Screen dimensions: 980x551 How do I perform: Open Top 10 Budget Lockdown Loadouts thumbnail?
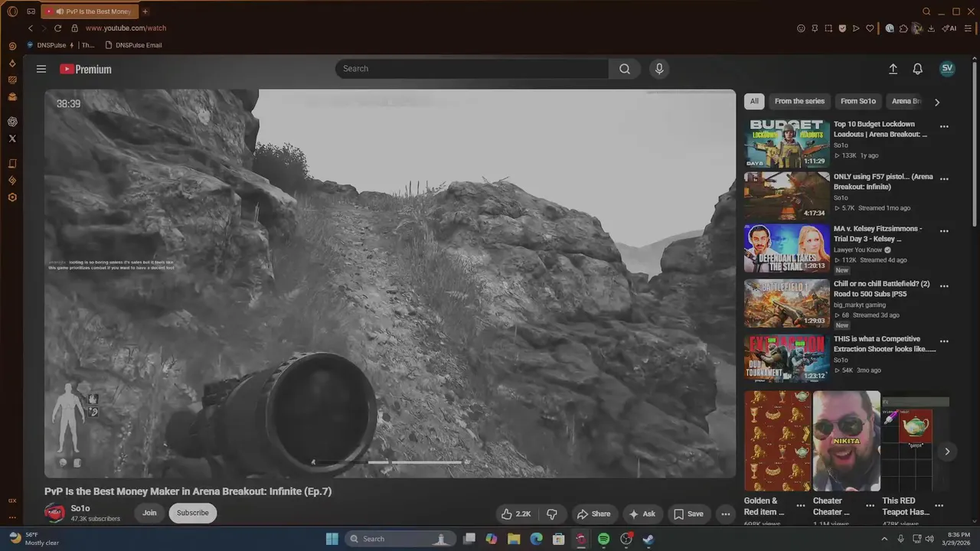coord(786,143)
